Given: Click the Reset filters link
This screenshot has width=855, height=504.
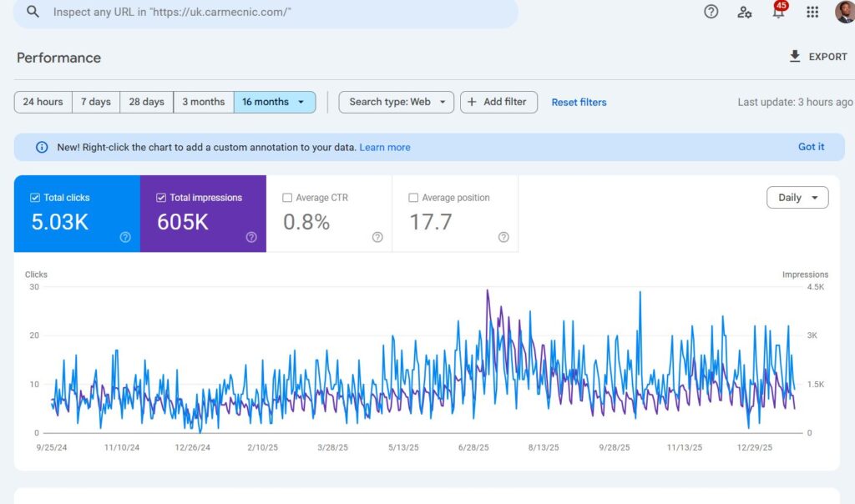Looking at the screenshot, I should pos(579,103).
